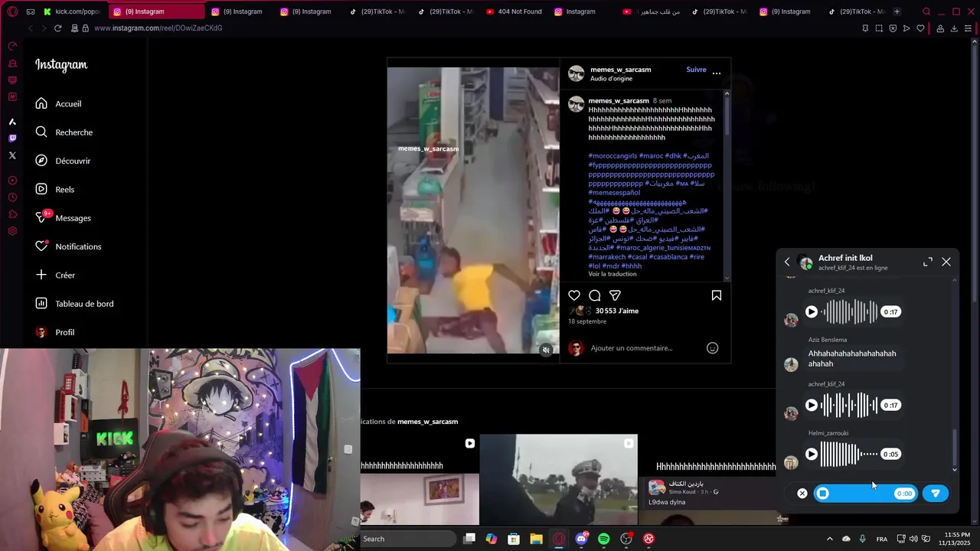Viewport: 980px width, 551px height.
Task: Play the second achref_klif_24 voice message
Action: tap(812, 405)
